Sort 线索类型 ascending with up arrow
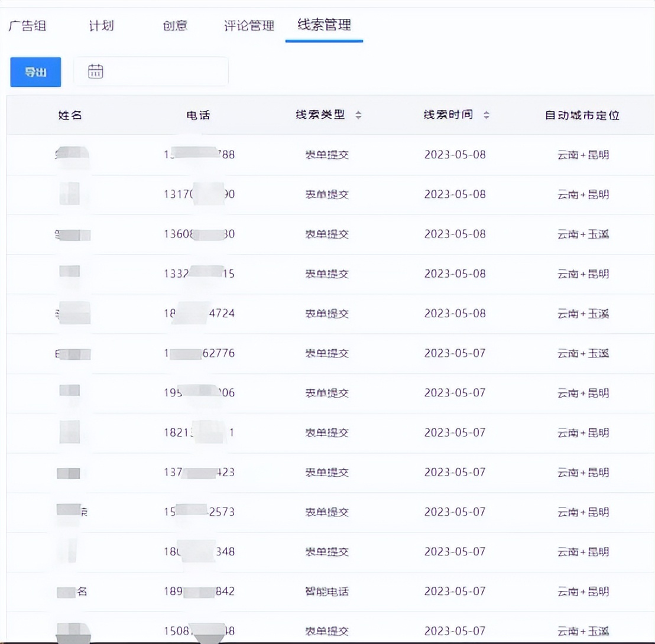Screen dimensions: 655x644 [x=359, y=112]
